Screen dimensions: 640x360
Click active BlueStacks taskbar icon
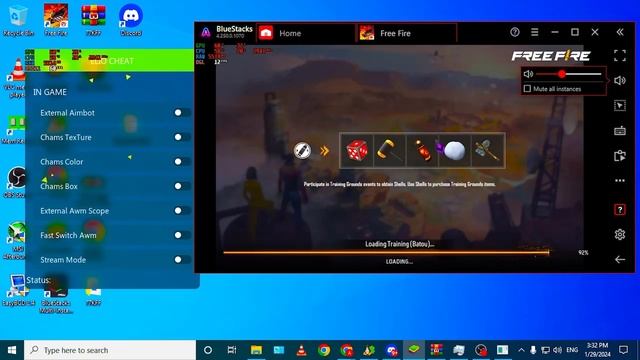pos(414,350)
